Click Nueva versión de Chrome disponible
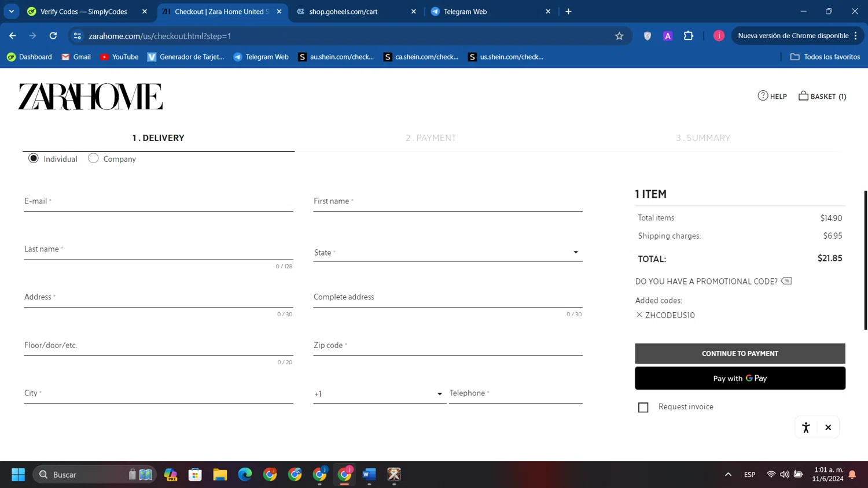868x488 pixels. click(x=793, y=36)
